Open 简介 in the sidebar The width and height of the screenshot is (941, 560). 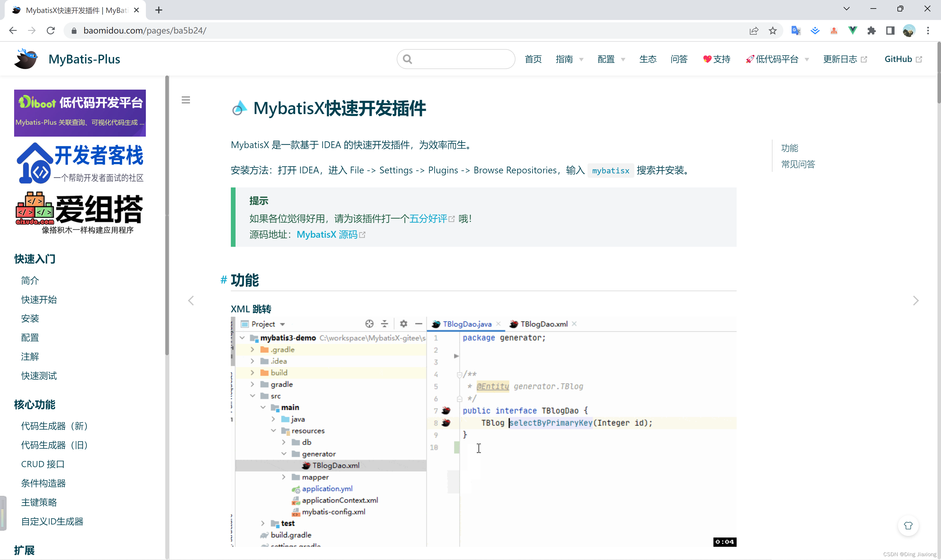point(30,280)
